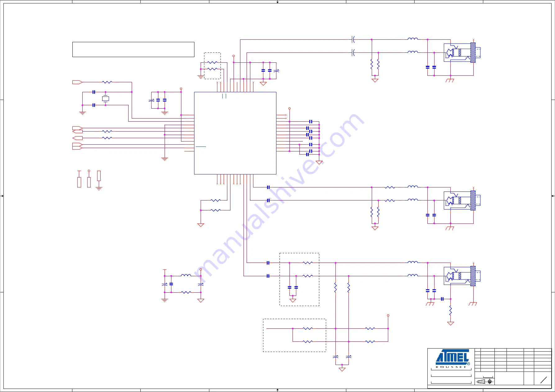
Task: Click the blue ATMEL logo
Action: pos(453,358)
